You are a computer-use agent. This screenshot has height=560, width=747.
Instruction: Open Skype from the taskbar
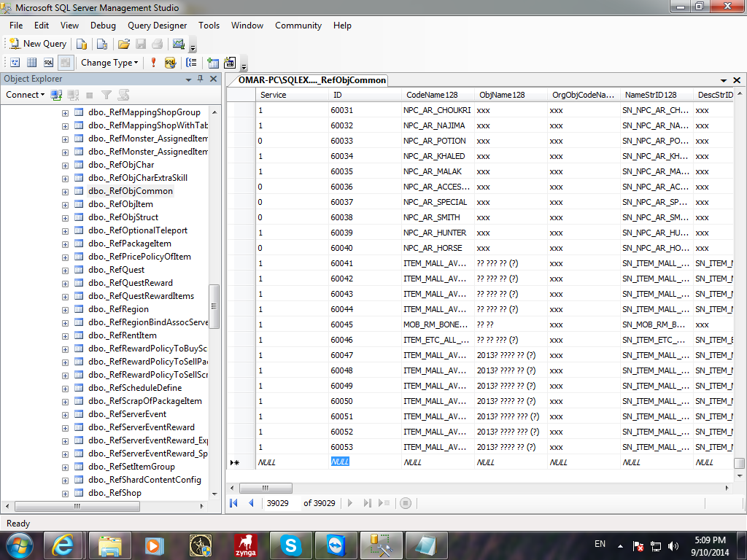[290, 545]
